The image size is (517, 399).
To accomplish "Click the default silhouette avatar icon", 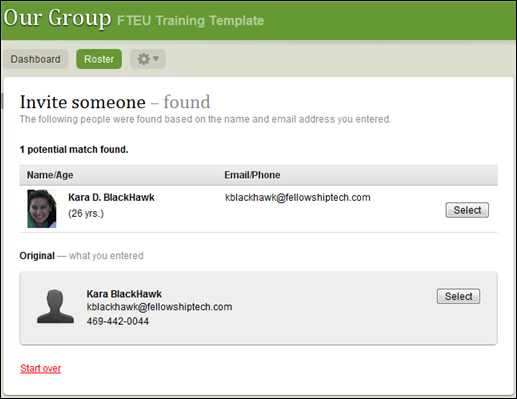I will [x=55, y=306].
